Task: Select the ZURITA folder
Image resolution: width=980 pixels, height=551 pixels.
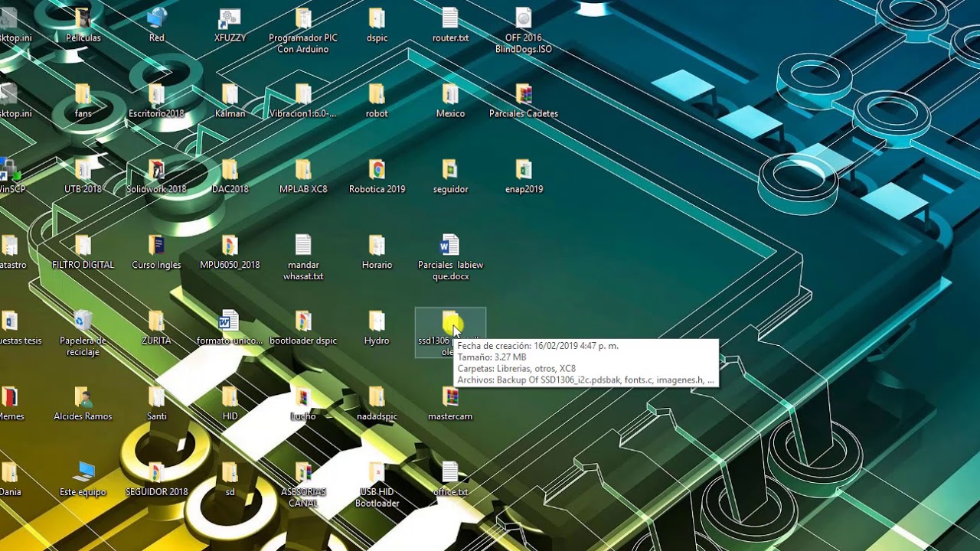Action: click(156, 321)
